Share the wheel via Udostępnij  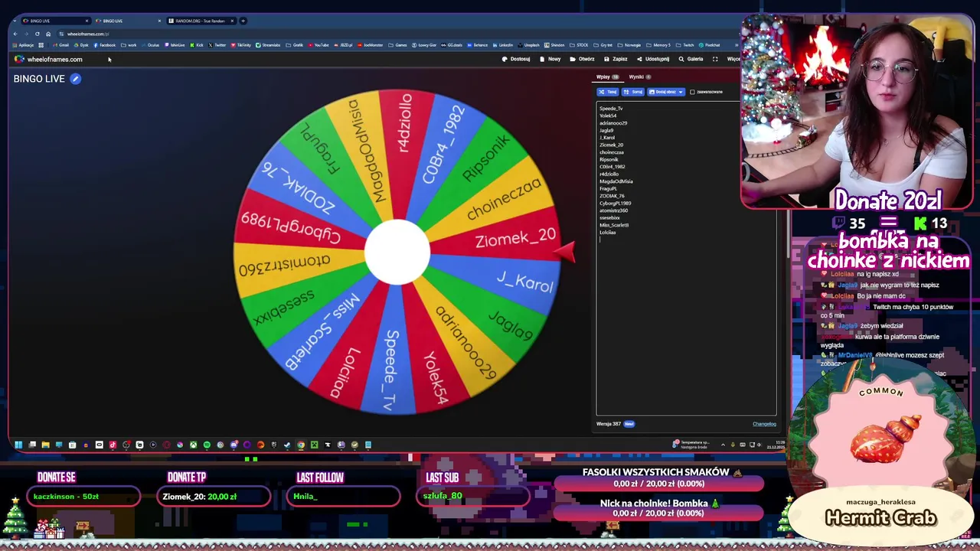(653, 59)
